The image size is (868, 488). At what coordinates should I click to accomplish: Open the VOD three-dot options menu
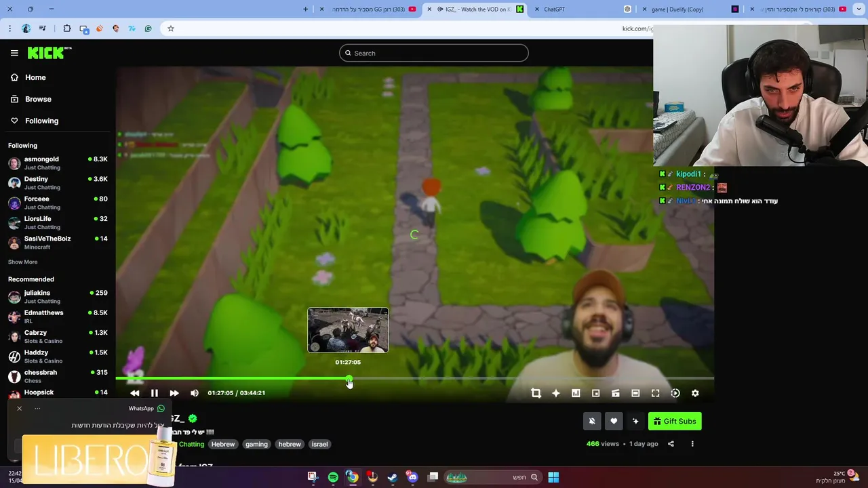[692, 444]
